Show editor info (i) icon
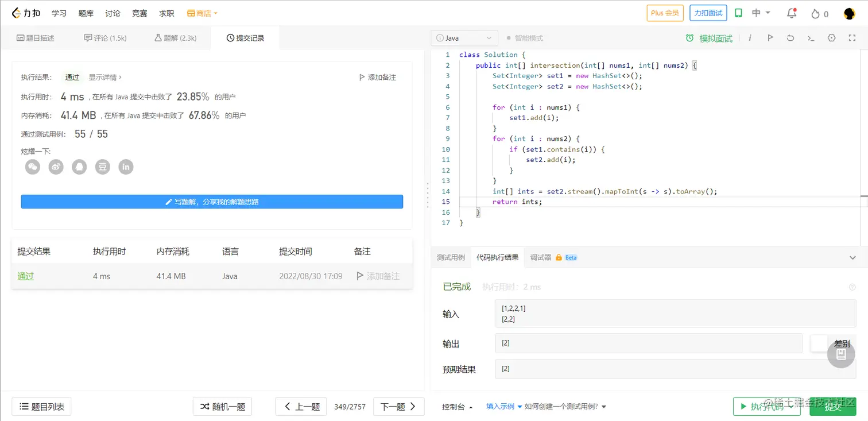Image resolution: width=868 pixels, height=421 pixels. pos(750,38)
